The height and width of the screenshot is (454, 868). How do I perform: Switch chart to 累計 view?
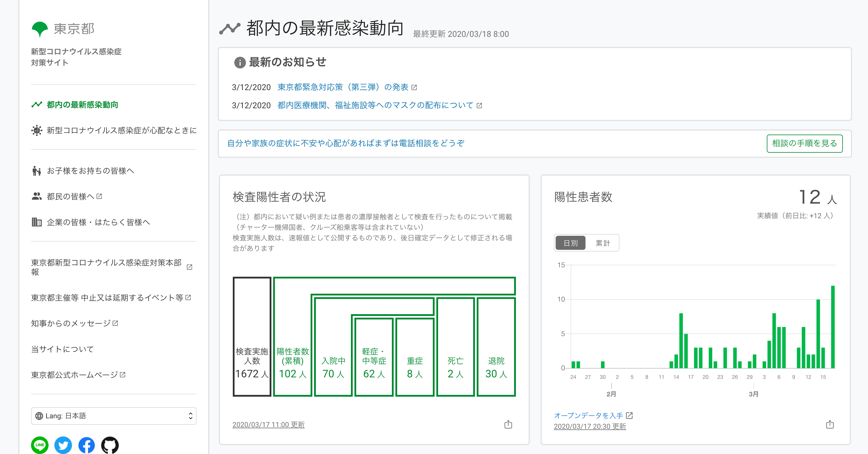602,243
